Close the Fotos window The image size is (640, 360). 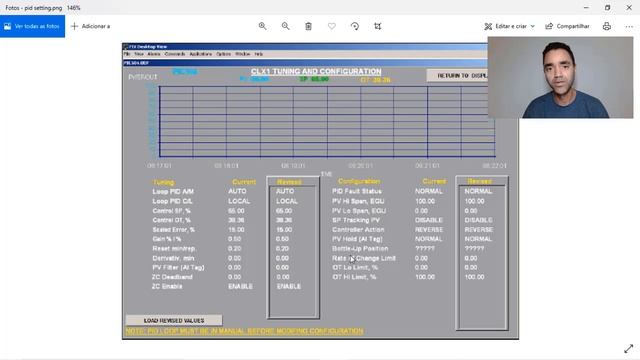coord(629,7)
